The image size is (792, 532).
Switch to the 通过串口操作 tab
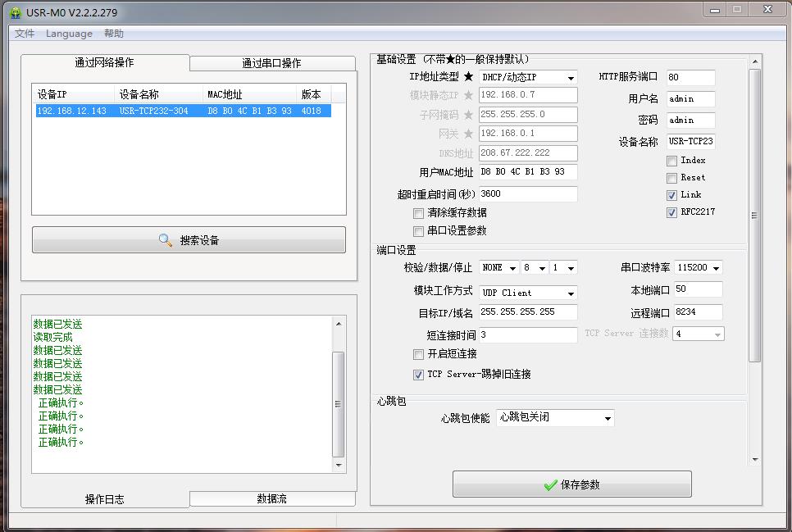[271, 63]
